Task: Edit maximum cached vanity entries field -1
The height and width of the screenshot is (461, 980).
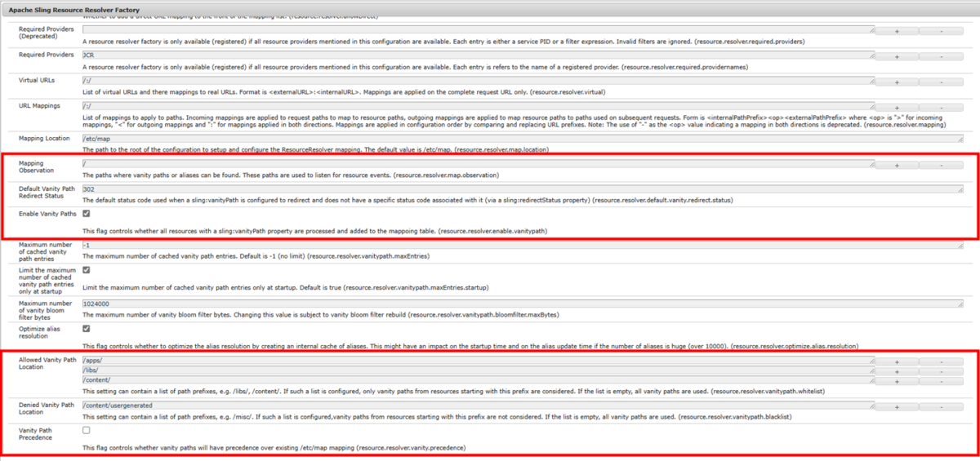Action: click(x=522, y=246)
